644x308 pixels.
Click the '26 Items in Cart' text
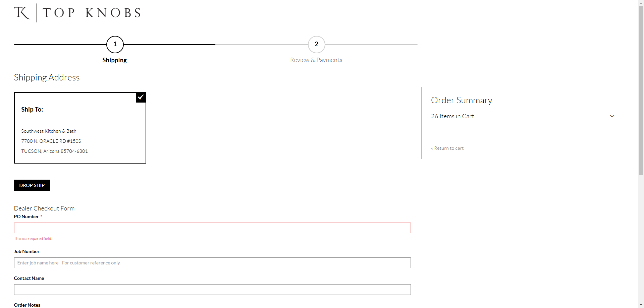(x=452, y=116)
